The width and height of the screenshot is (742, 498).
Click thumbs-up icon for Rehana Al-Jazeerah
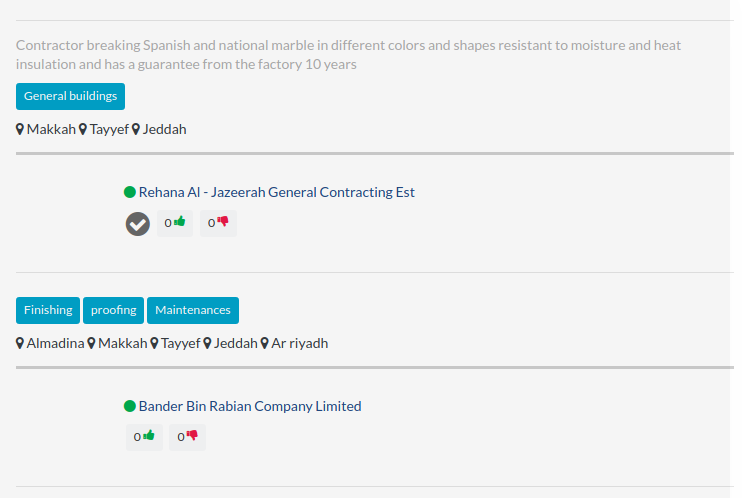pos(179,222)
